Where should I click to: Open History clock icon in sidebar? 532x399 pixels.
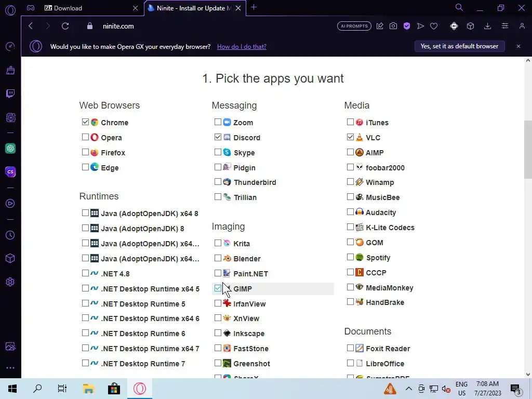(x=10, y=235)
